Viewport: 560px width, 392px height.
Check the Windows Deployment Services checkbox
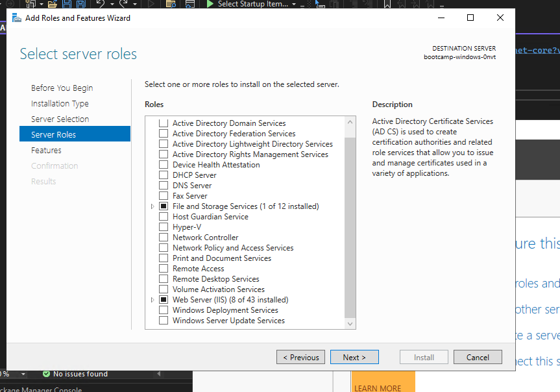[x=164, y=310]
